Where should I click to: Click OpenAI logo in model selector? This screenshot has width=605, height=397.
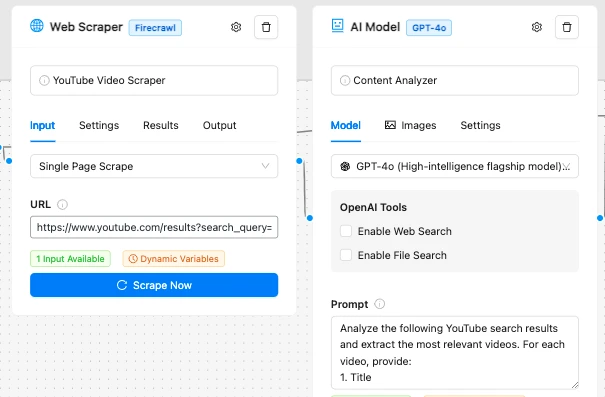345,166
